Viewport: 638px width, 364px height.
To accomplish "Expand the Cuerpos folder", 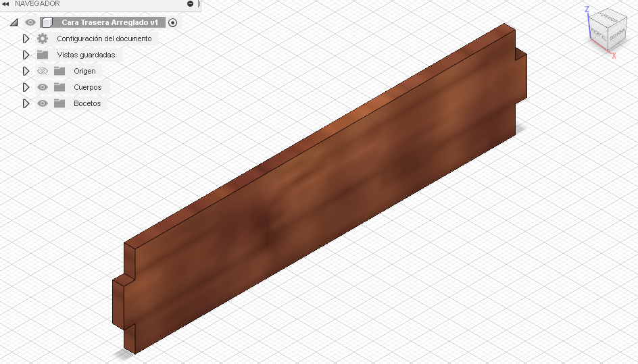I will click(x=26, y=87).
